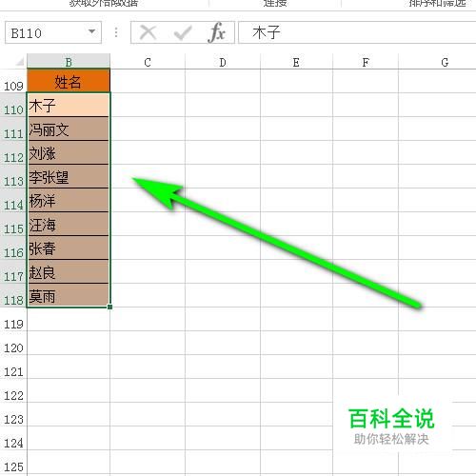Viewport: 476px width, 476px height.
Task: Select column B header
Action: pos(69,61)
